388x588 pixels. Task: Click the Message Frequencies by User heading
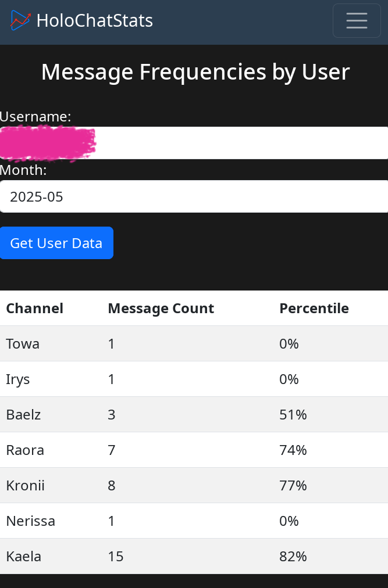[x=195, y=72]
